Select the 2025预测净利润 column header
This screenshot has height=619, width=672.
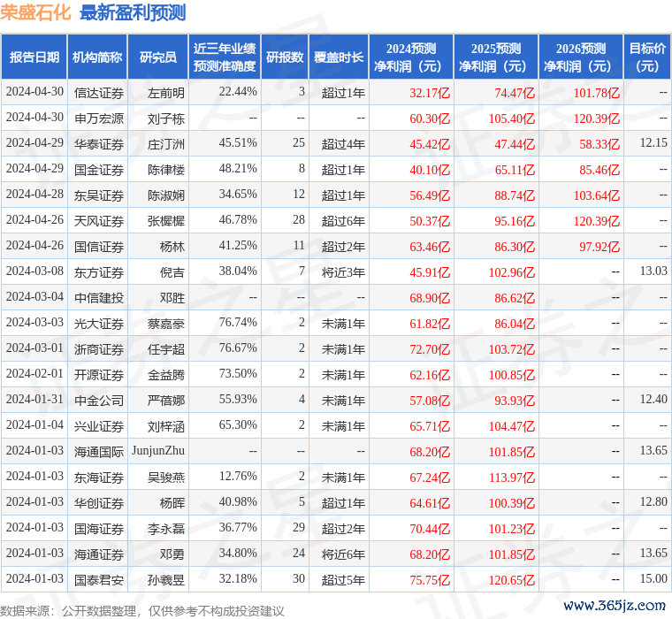[496, 57]
